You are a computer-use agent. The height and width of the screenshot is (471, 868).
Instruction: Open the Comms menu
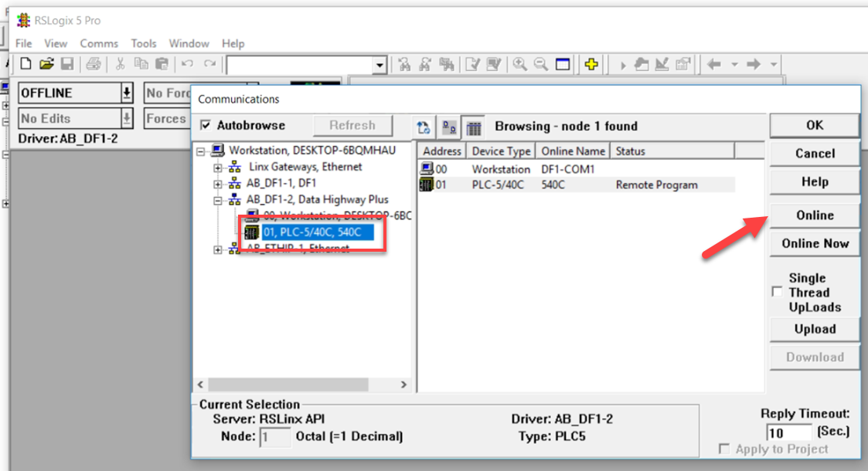tap(99, 43)
